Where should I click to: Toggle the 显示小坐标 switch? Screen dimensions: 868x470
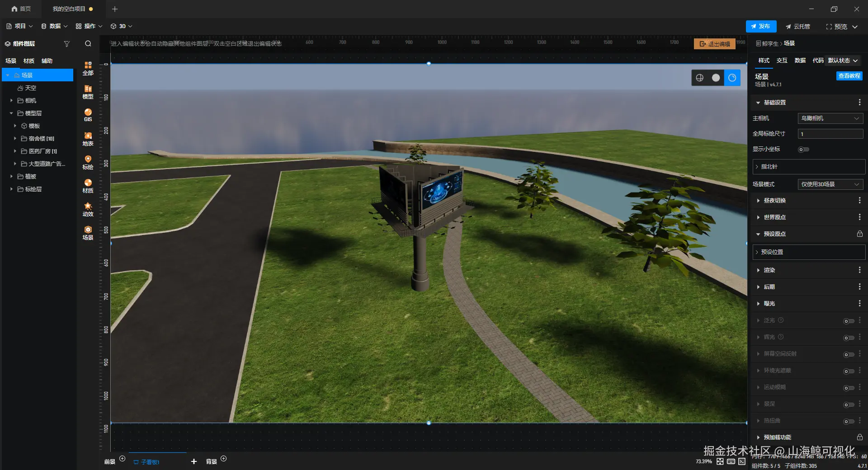pos(804,150)
